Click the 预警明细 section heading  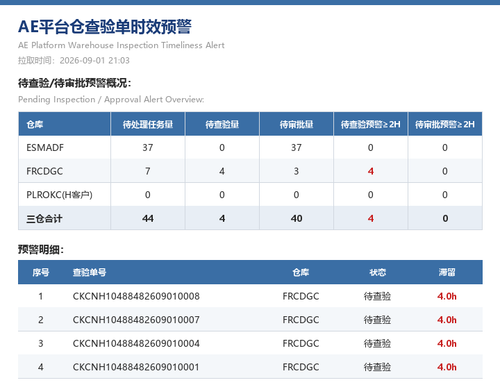tap(41, 249)
